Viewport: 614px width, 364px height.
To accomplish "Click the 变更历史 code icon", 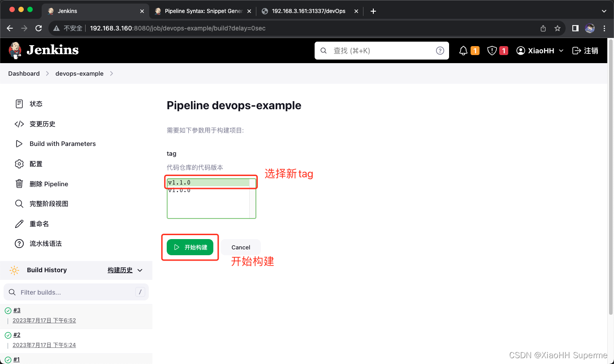I will coord(19,124).
